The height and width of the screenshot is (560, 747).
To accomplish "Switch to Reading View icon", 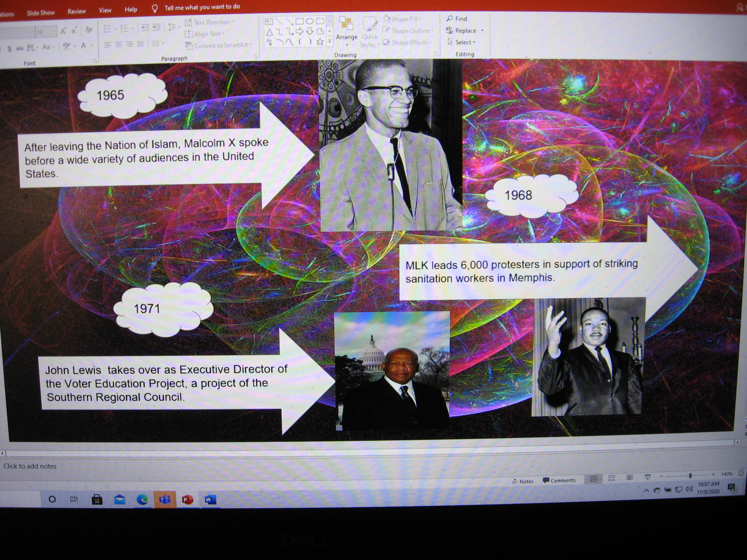I will (x=629, y=478).
